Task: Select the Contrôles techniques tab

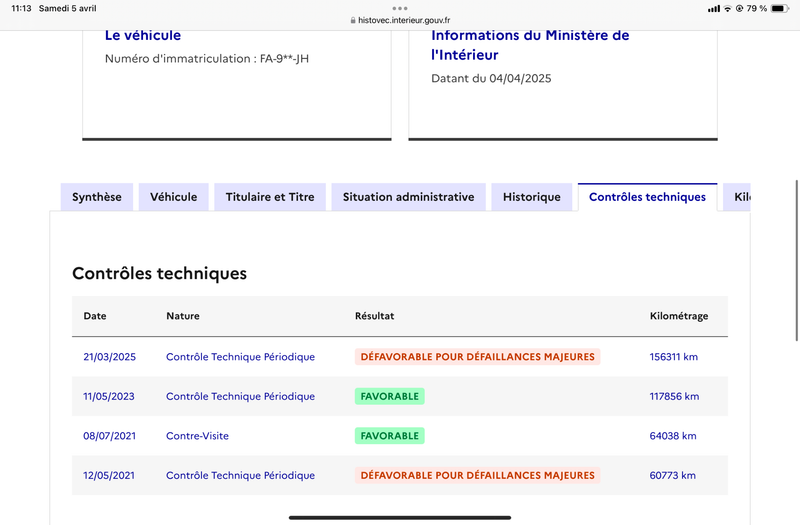Action: (647, 197)
